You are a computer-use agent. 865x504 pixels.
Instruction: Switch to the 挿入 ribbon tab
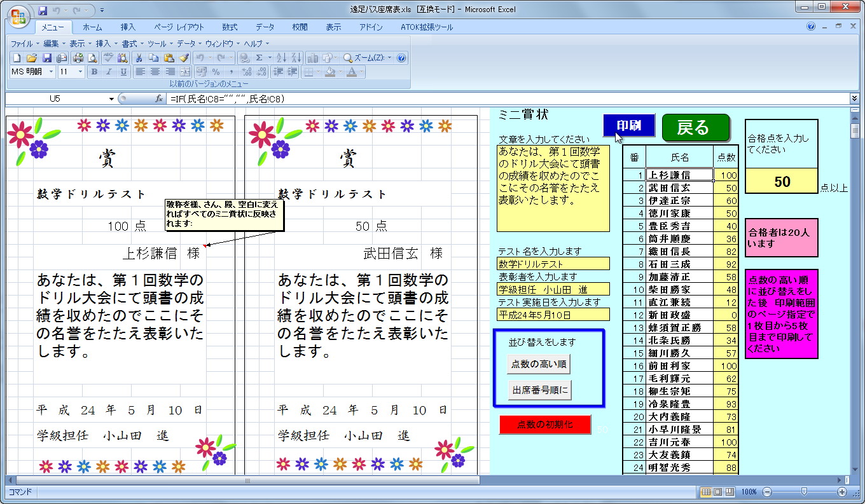(128, 27)
